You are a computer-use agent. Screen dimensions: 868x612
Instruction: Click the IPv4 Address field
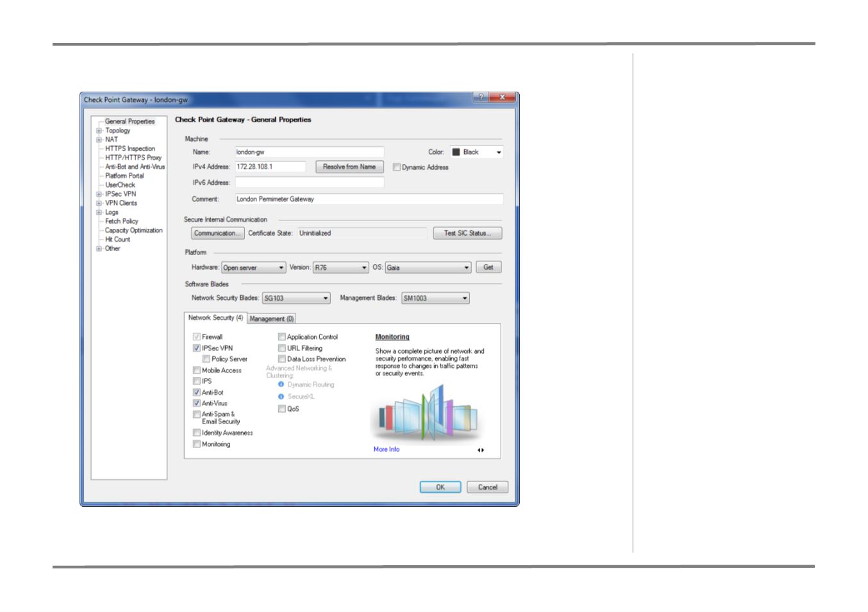(x=271, y=167)
